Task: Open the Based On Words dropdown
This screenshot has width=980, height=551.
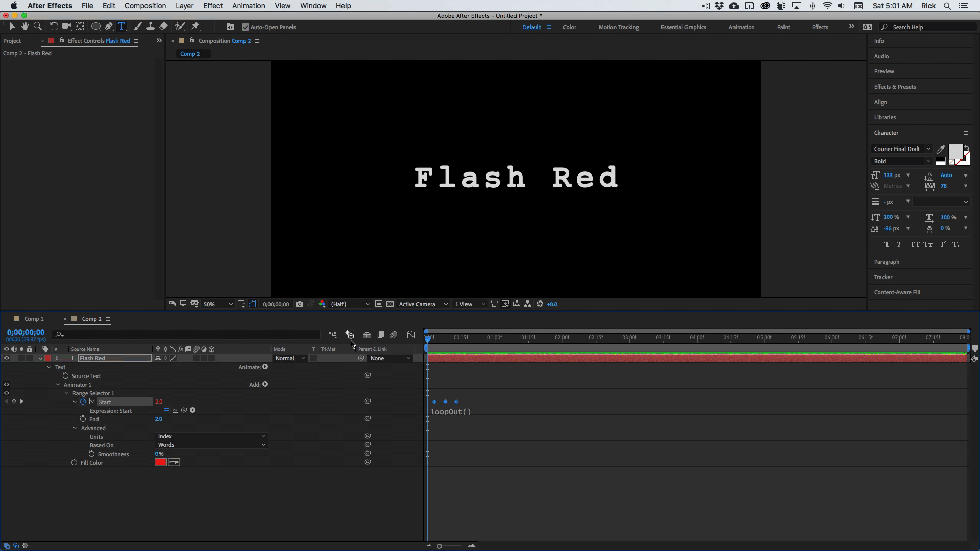Action: point(211,445)
